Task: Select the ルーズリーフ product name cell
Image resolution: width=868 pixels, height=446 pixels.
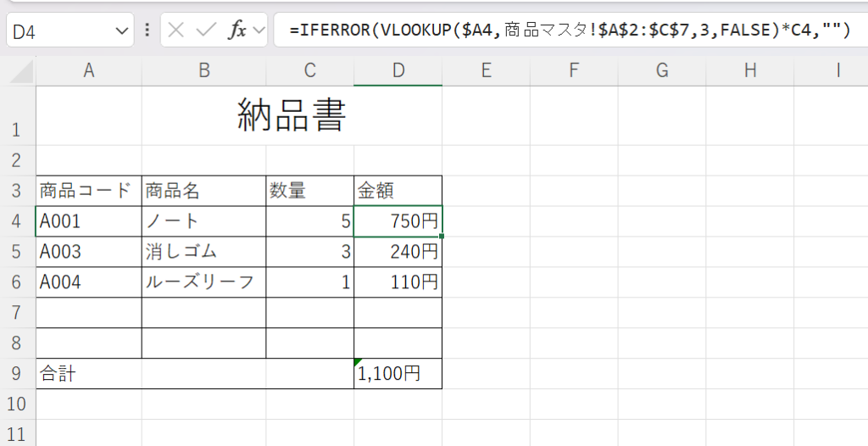Action: click(x=203, y=282)
